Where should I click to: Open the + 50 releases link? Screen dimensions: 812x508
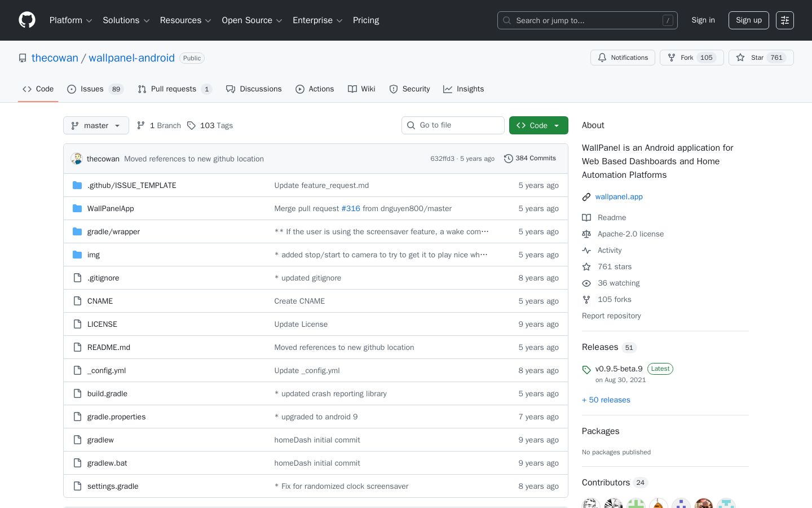606,400
